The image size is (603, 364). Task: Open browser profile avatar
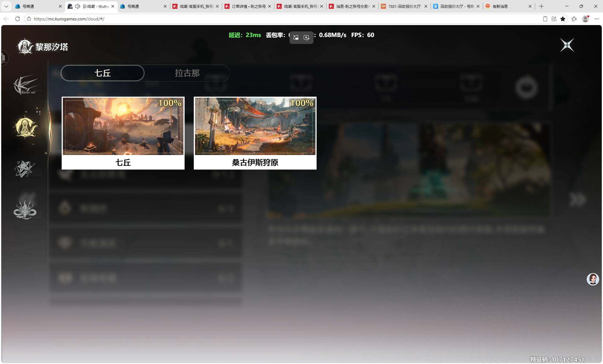pos(585,19)
